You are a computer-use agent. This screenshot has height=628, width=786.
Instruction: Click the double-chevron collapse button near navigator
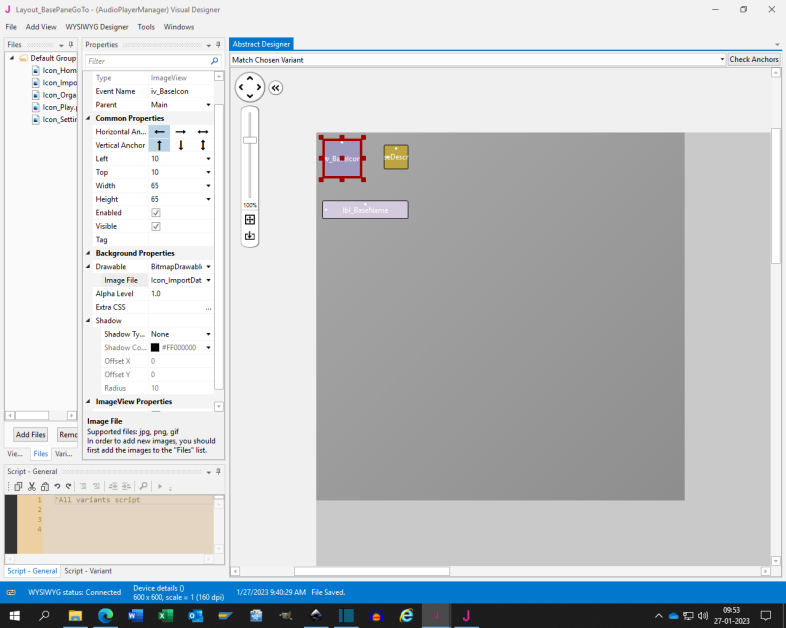click(276, 88)
